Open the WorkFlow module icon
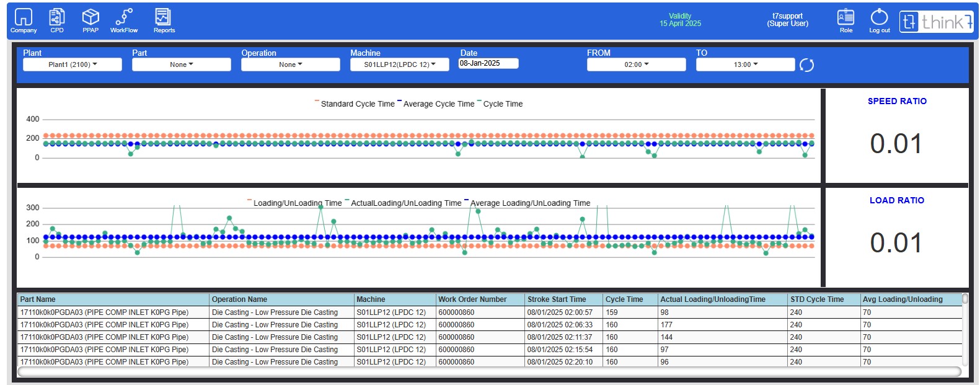This screenshot has height=385, width=980. [124, 20]
